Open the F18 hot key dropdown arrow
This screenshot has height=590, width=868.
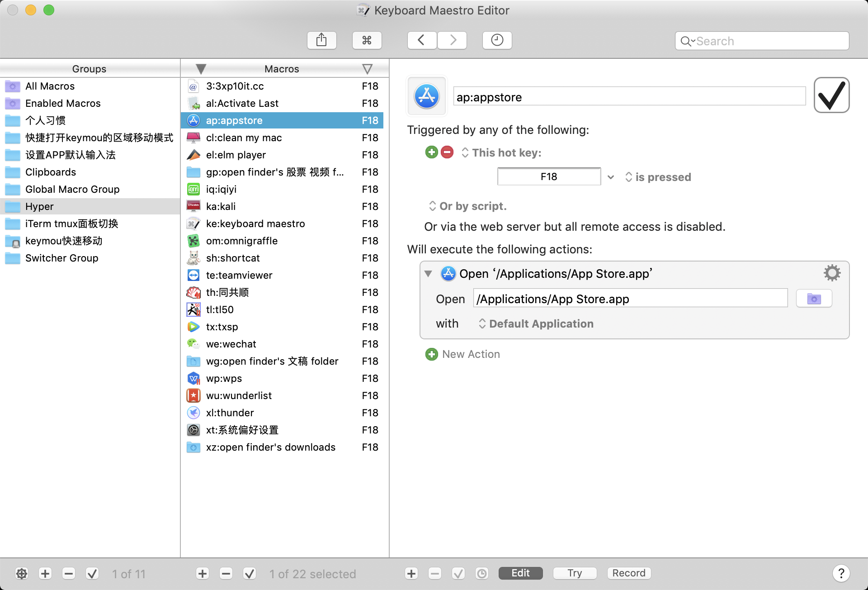click(611, 177)
